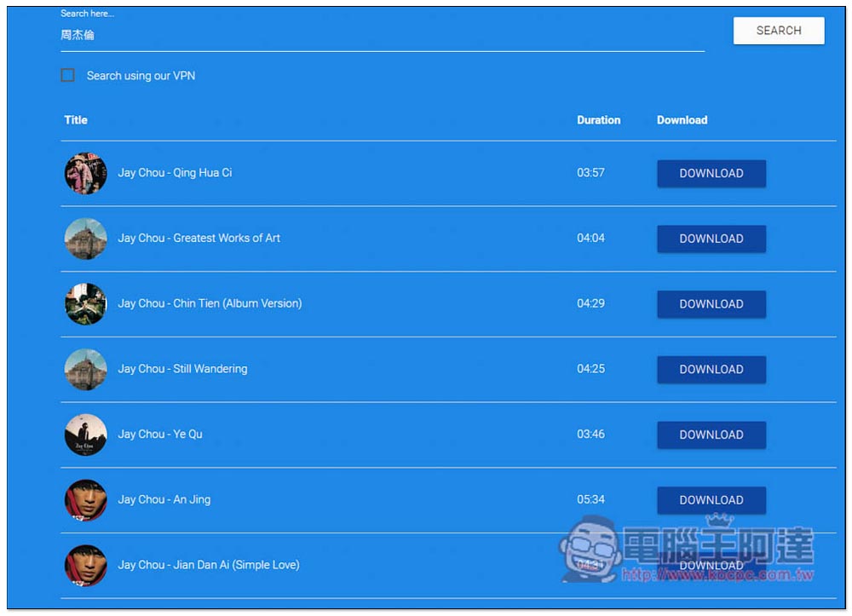Select the title Jay Chou - Ye Qu
Viewport: 852px width, 616px height.
[x=160, y=434]
